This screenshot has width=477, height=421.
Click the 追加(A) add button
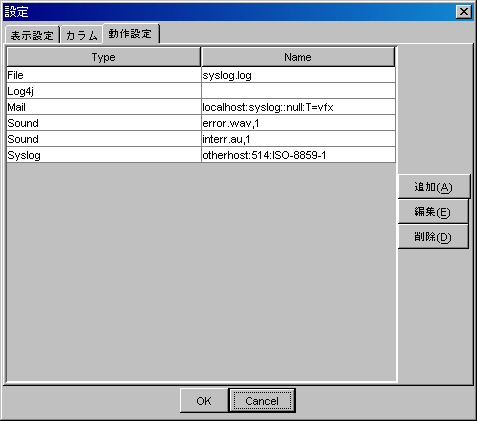coord(434,187)
